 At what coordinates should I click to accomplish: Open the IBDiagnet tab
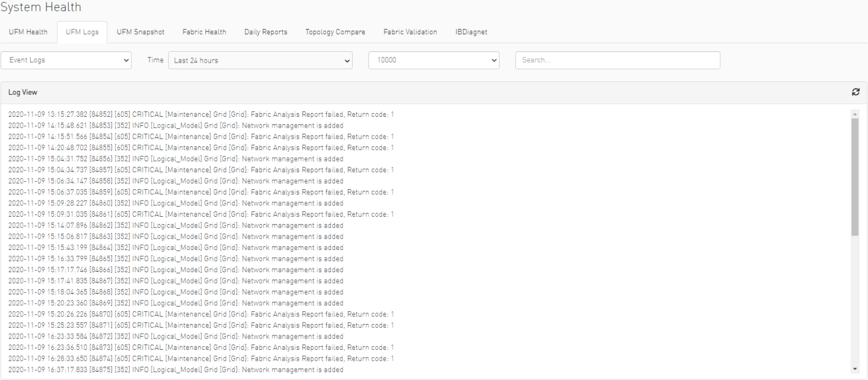tap(471, 32)
